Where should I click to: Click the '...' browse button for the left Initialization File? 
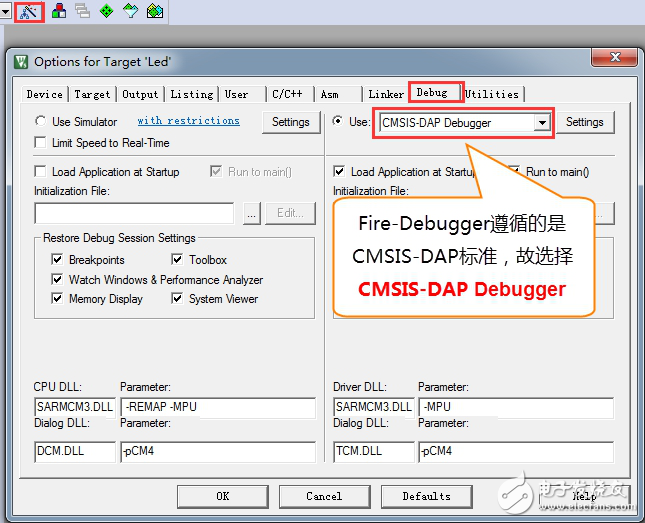coord(251,213)
